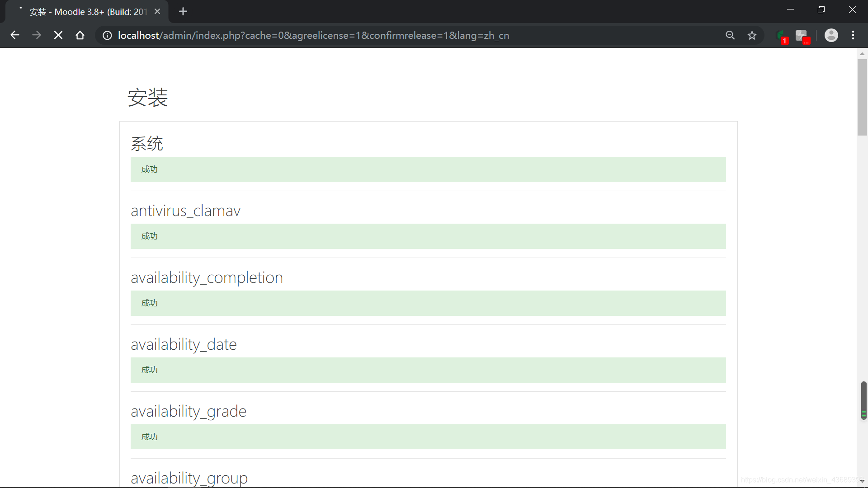Open the gray extension with red badge
Screen dimensions: 868x488
coord(802,35)
